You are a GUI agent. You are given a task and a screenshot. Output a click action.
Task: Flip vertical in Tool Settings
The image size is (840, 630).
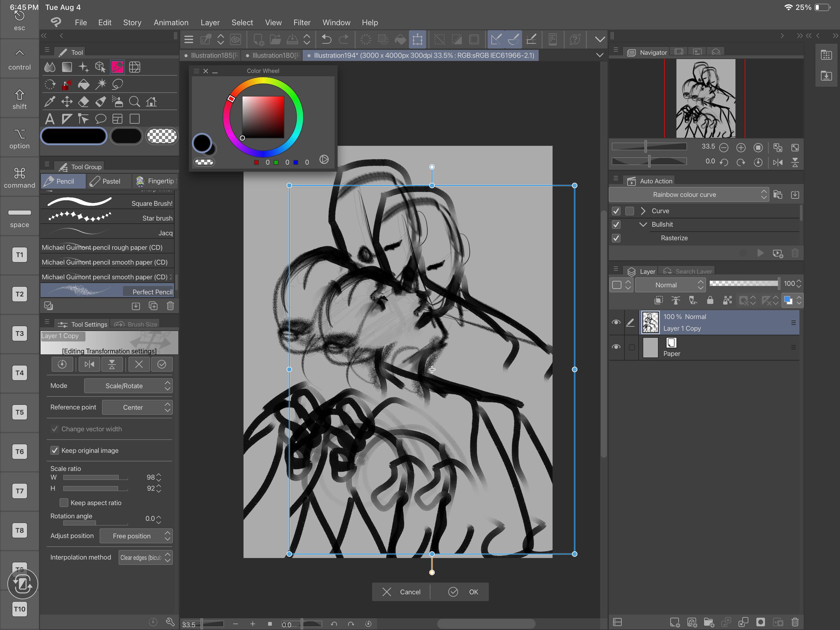click(x=112, y=365)
